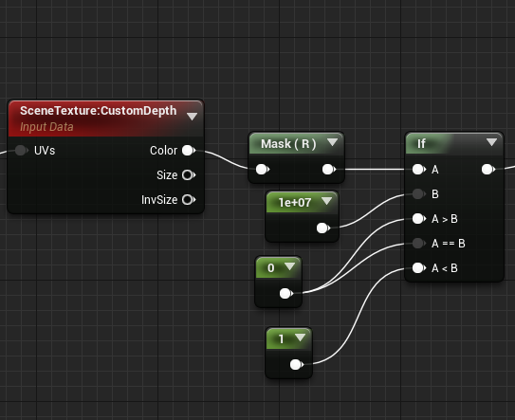The height and width of the screenshot is (420, 515).
Task: Click the output pin of constant 1
Action: pos(296,364)
